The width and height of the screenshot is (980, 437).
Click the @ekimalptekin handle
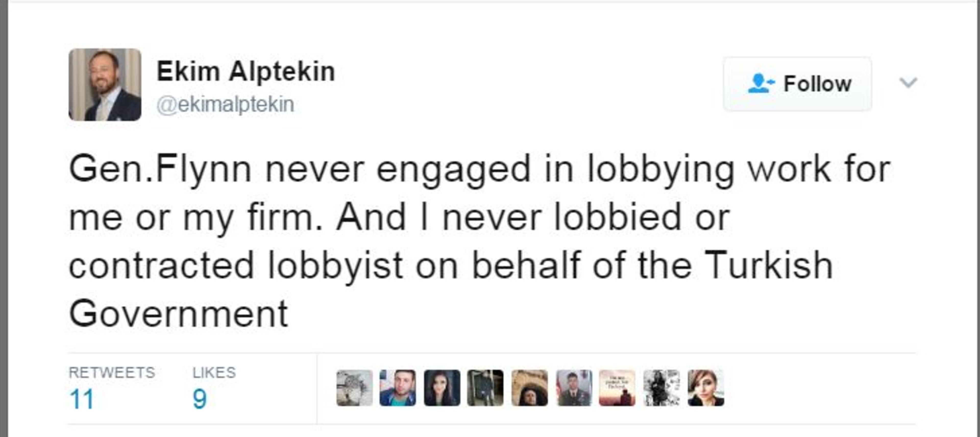225,105
